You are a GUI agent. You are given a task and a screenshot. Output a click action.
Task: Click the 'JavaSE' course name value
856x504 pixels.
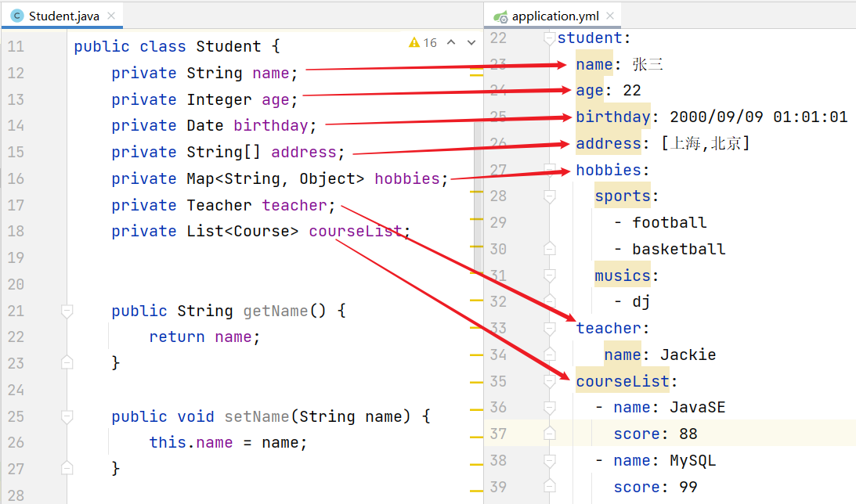click(x=697, y=408)
